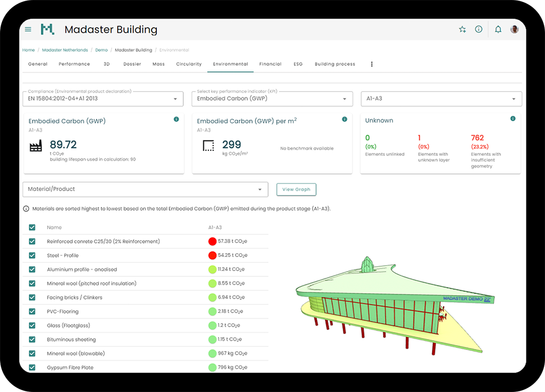Open notifications bell
This screenshot has height=392, width=545.
(x=498, y=29)
